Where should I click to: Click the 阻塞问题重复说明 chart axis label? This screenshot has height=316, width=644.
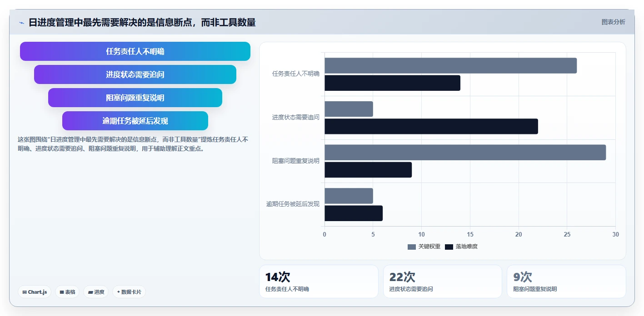pos(296,161)
